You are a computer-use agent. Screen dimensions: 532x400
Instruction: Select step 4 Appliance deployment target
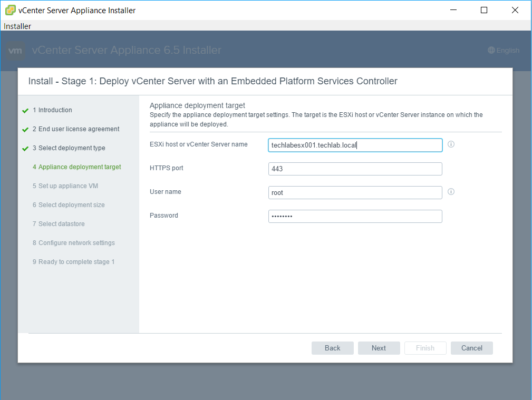76,167
